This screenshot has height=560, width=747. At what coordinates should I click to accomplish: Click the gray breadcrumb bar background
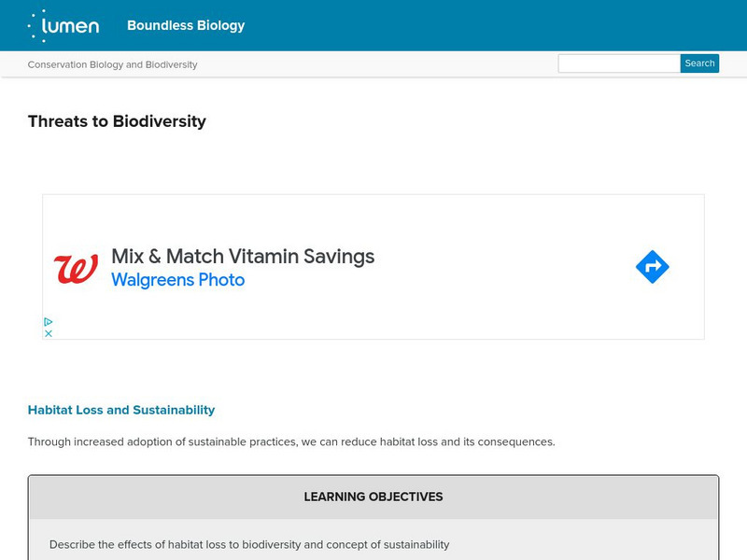[x=373, y=64]
